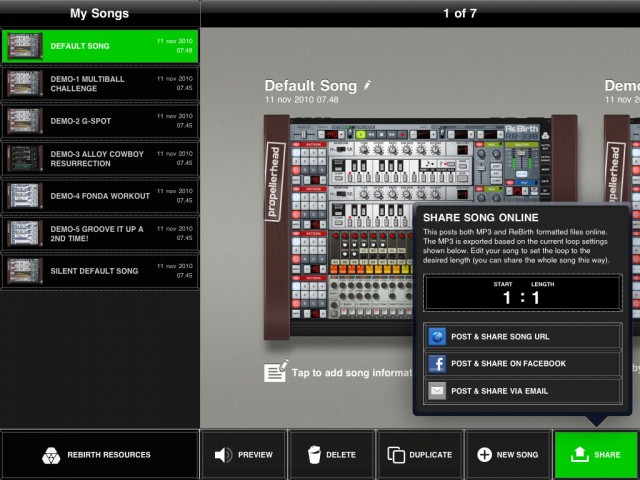Click the next Demo song preview card
This screenshot has width=640, height=480.
pos(621,227)
